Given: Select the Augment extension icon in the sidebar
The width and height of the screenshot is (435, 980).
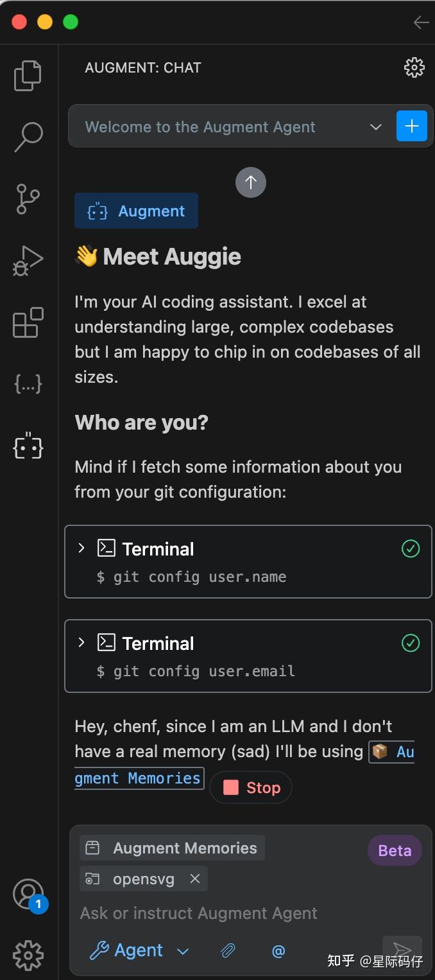Looking at the screenshot, I should tap(28, 448).
